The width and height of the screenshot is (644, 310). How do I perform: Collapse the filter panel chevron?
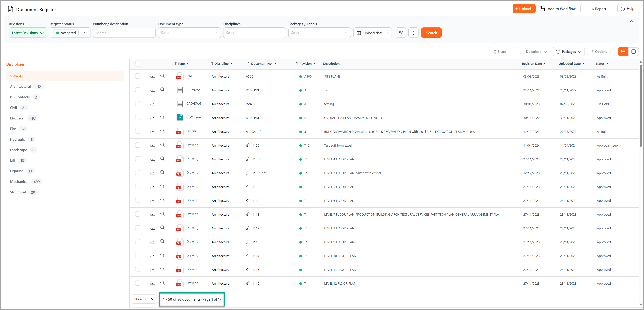tap(631, 21)
